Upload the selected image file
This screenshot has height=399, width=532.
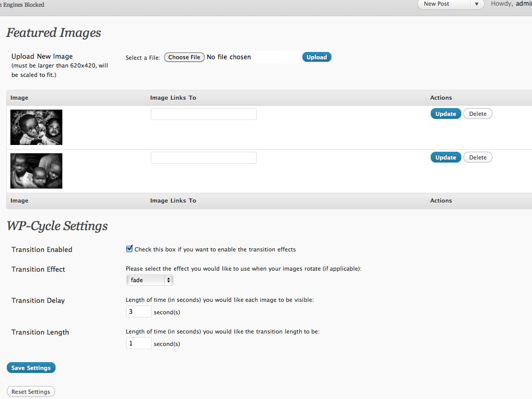coord(316,57)
